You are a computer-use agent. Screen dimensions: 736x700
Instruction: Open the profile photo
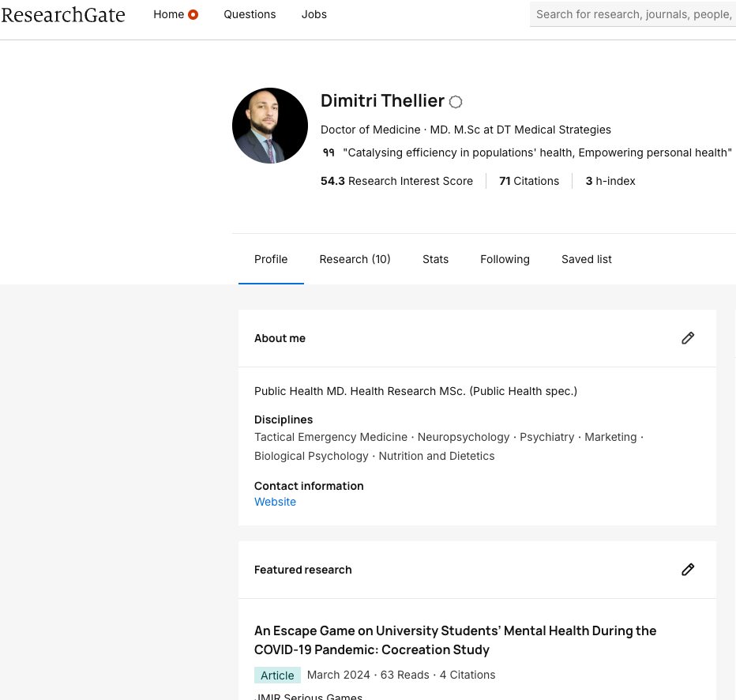click(270, 126)
